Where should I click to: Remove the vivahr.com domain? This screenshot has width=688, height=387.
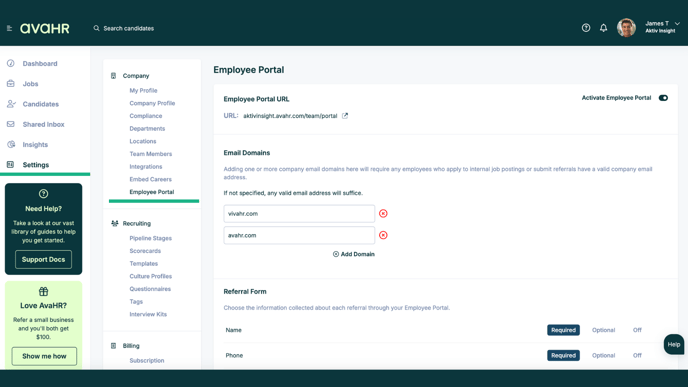coord(383,214)
